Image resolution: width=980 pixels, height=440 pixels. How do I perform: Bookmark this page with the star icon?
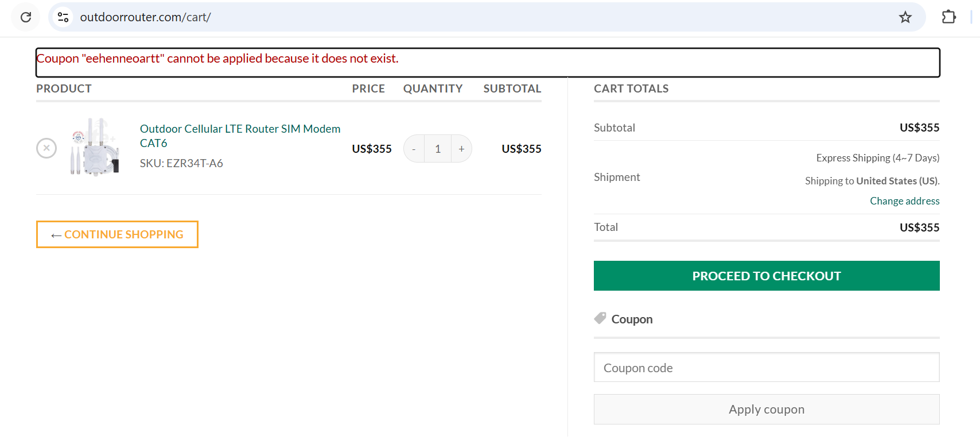coord(905,17)
